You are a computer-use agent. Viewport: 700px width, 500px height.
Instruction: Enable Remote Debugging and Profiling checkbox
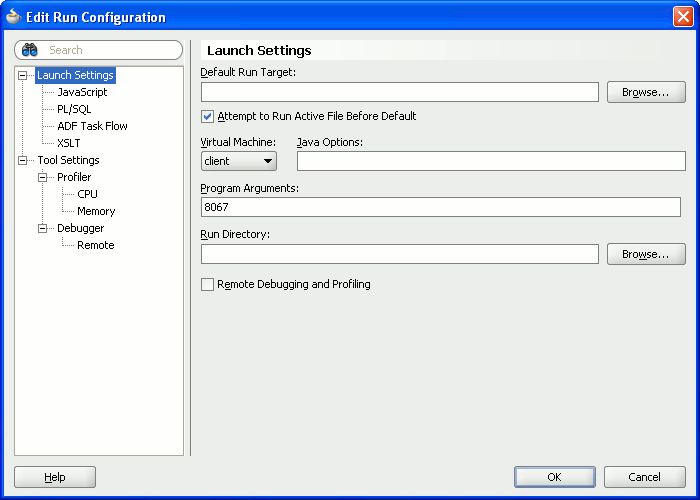pos(208,285)
